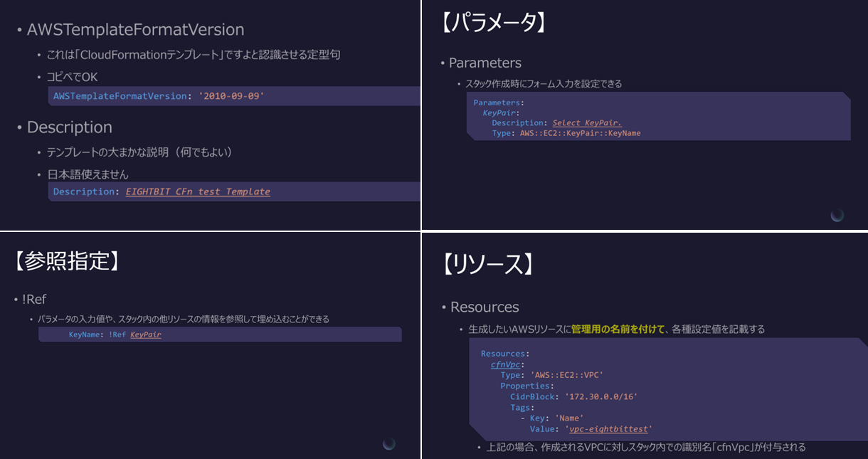Select the 【パラメータ】 slide title
Screen dimensions: 868x459
coord(493,23)
